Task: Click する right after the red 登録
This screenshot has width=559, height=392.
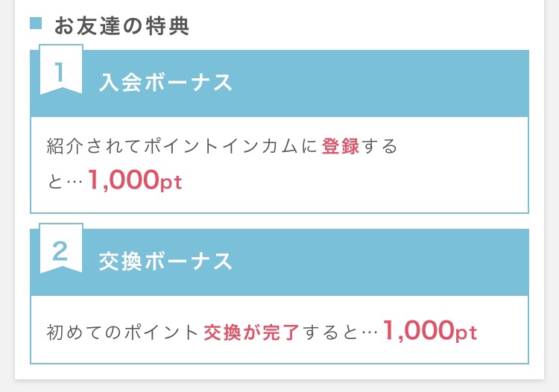Action: tap(379, 146)
